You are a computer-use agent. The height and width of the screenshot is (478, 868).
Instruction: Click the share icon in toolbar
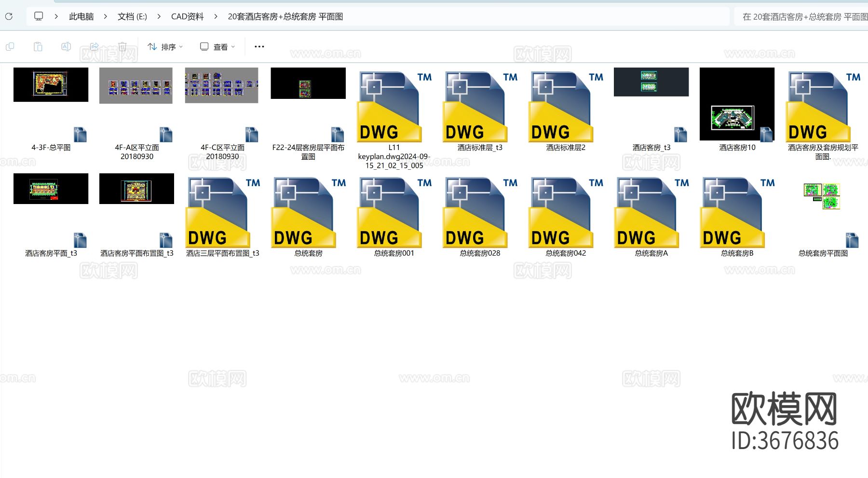[94, 47]
